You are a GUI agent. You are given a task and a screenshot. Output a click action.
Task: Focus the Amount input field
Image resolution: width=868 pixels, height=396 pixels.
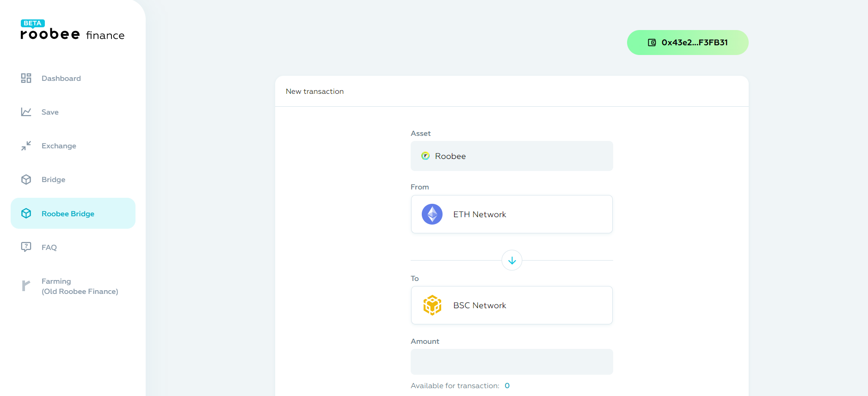pos(512,362)
